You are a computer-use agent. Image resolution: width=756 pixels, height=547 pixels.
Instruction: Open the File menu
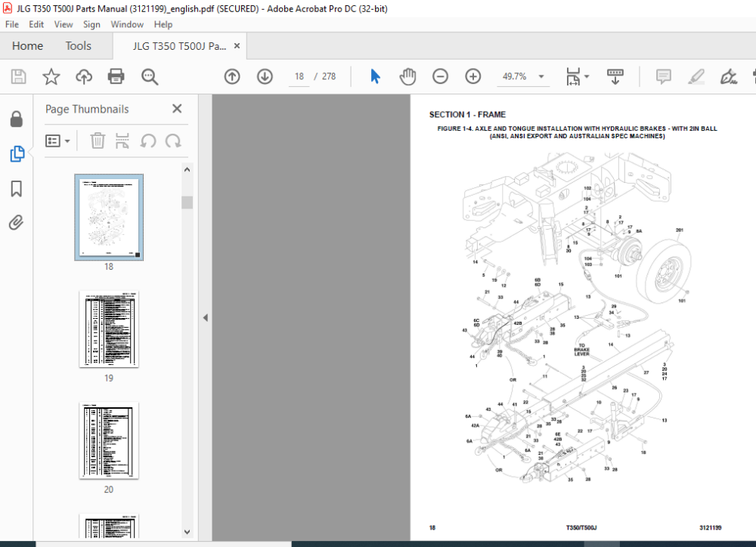(12, 24)
